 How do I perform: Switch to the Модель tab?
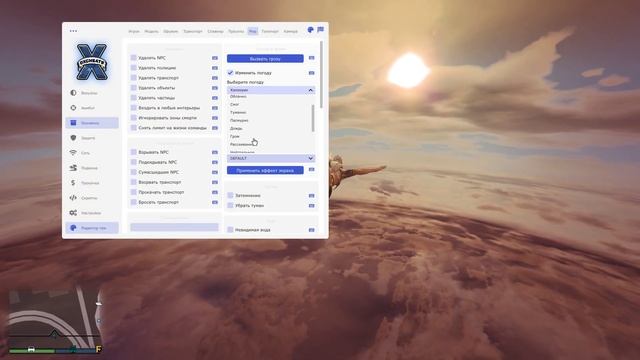coord(151,31)
